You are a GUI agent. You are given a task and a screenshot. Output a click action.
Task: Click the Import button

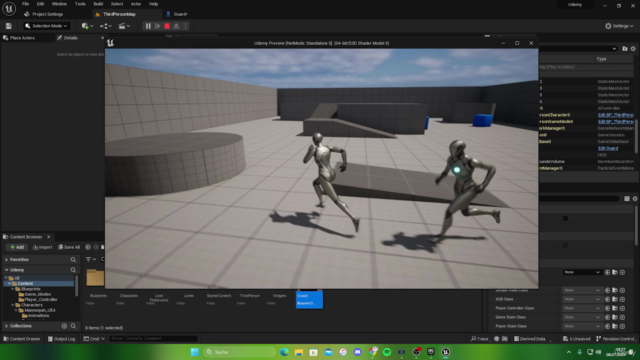pos(42,247)
